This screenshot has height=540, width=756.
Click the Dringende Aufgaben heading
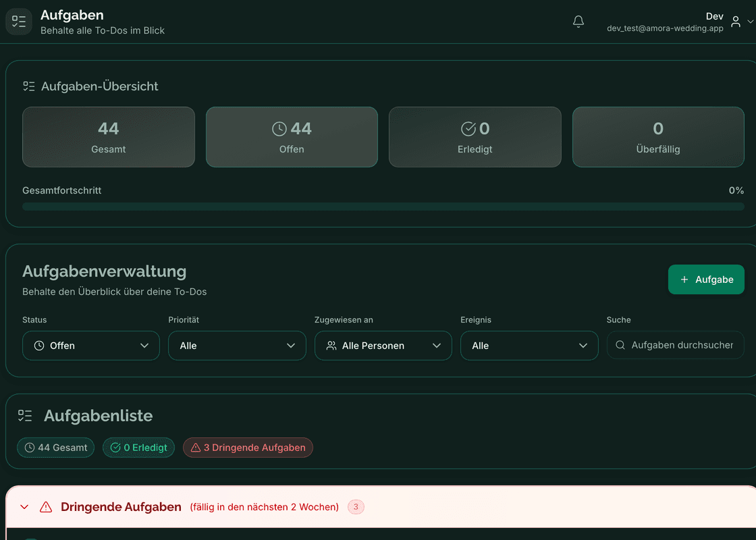click(x=121, y=507)
